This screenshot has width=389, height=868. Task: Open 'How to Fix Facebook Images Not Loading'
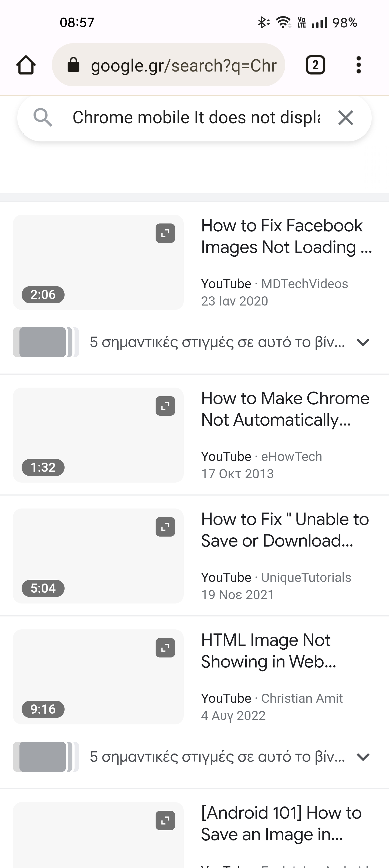pyautogui.click(x=286, y=236)
